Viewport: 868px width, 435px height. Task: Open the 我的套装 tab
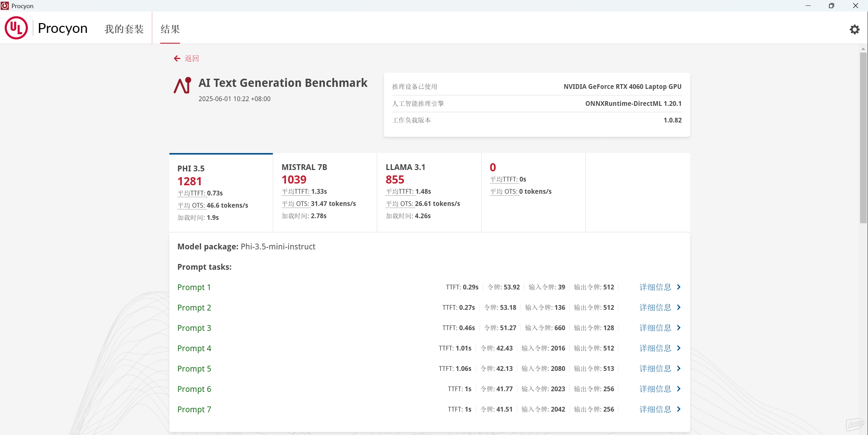124,29
